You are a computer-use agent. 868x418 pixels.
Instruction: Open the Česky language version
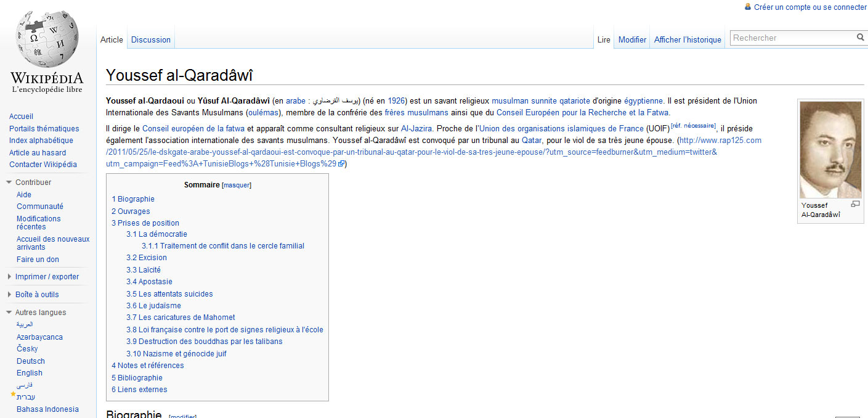pyautogui.click(x=27, y=349)
